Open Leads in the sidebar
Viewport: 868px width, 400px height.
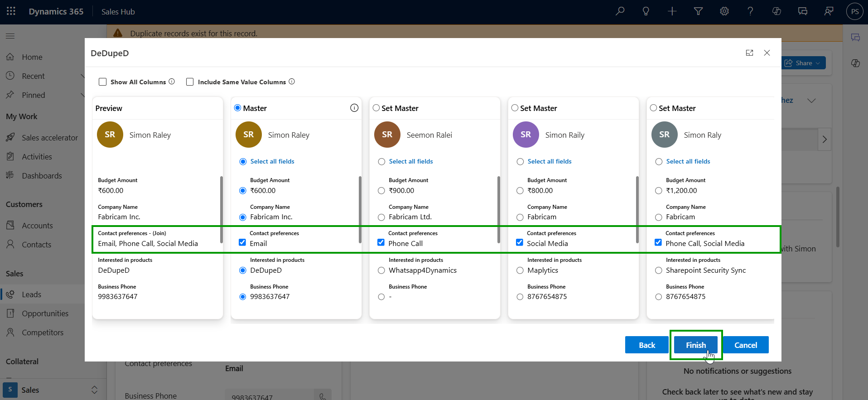tap(31, 294)
